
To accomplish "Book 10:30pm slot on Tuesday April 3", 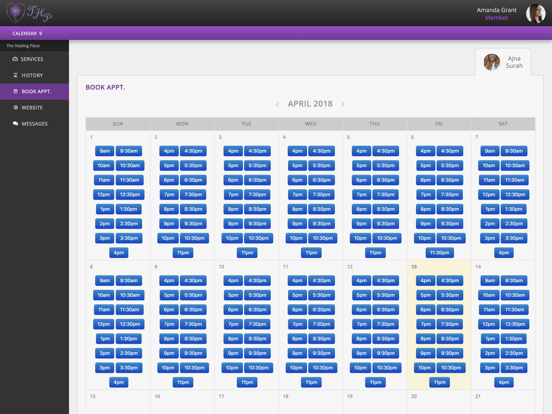I will coord(259,238).
